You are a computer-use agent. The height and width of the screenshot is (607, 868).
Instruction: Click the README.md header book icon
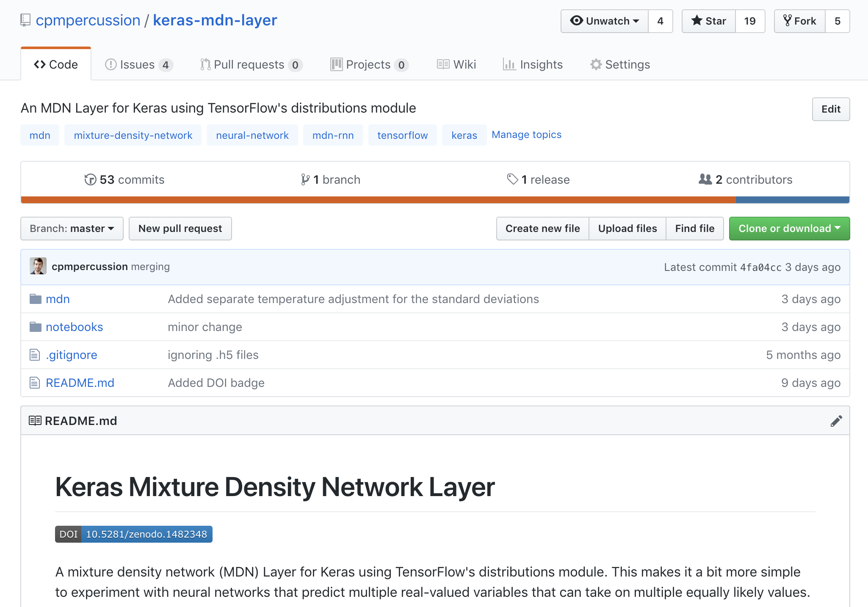pos(35,421)
